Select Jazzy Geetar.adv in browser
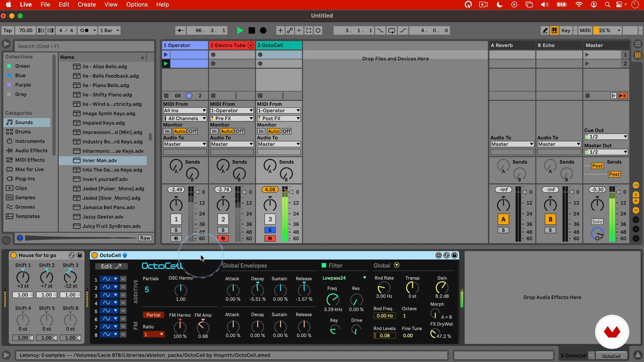644x362 pixels. click(x=103, y=217)
